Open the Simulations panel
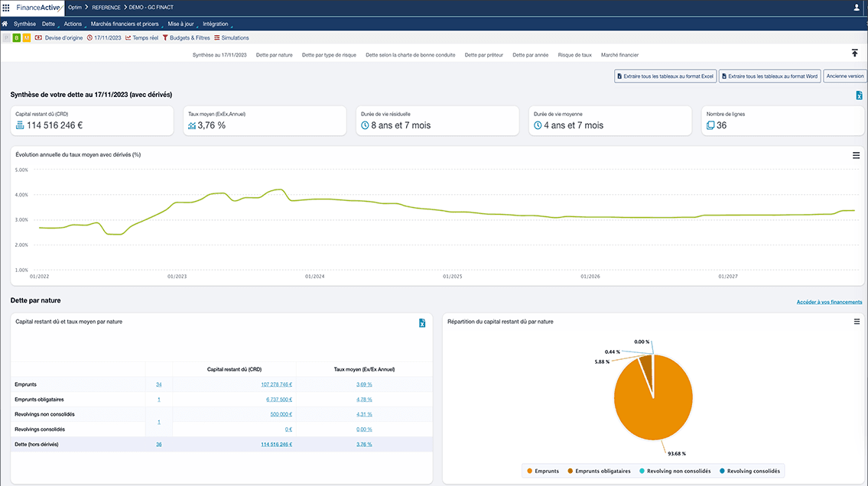The width and height of the screenshot is (868, 486). pyautogui.click(x=230, y=37)
